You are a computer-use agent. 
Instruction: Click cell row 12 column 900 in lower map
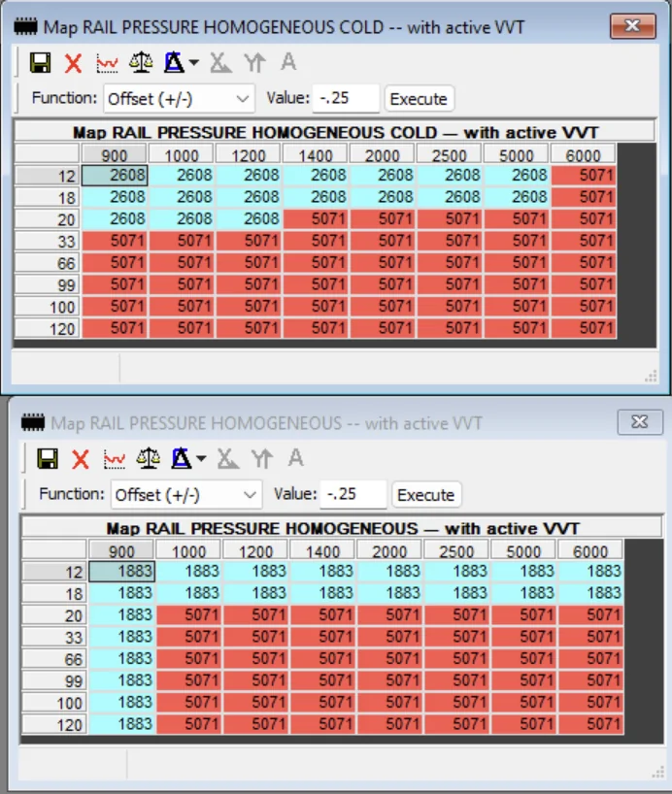(121, 571)
